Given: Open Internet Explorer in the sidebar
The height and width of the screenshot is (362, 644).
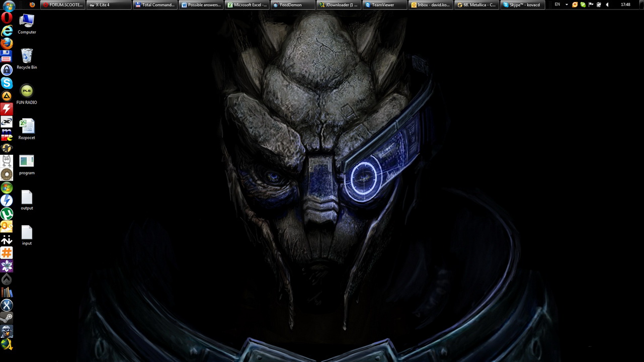Looking at the screenshot, I should point(7,31).
